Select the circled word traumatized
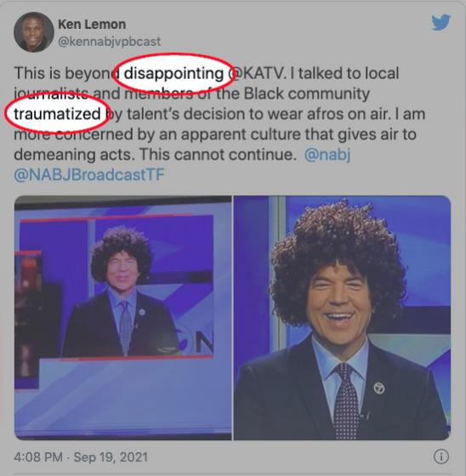 click(x=57, y=114)
